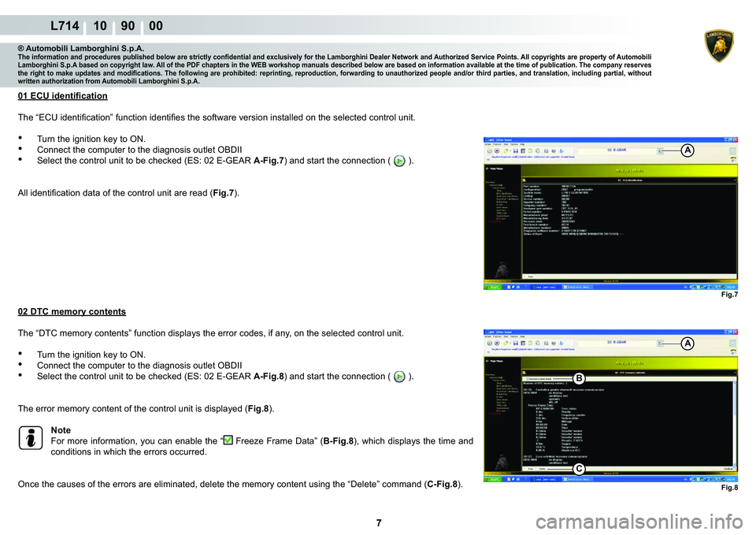Screen dimensions: 756x535
Task: Click the Read button in Fig.7
Action: 529,277
